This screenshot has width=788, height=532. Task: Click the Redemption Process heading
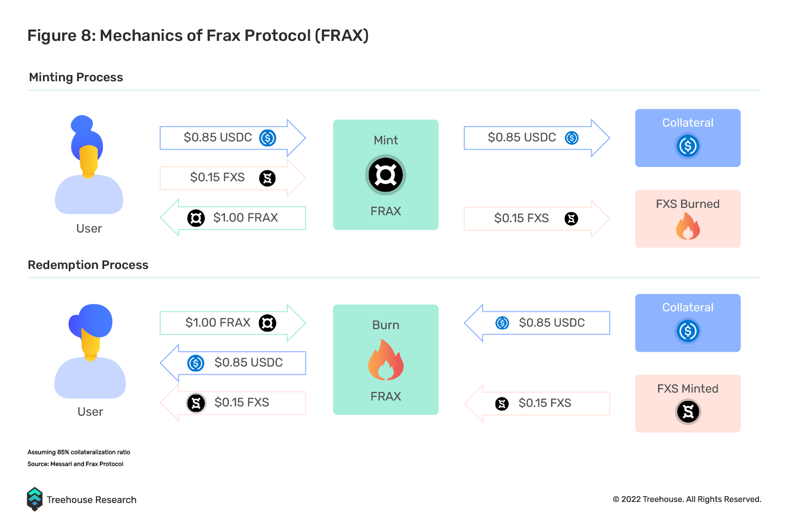[88, 265]
